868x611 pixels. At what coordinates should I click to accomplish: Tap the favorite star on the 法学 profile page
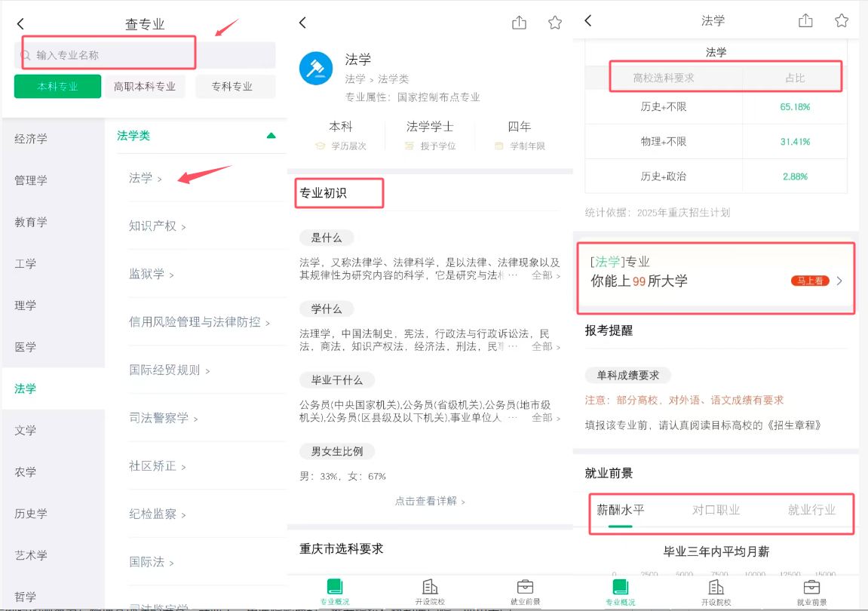coord(555,23)
